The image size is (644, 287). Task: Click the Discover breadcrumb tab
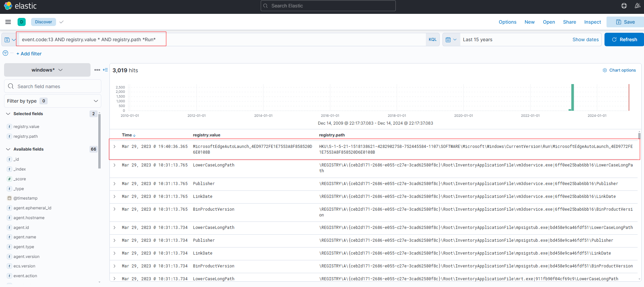(x=44, y=22)
